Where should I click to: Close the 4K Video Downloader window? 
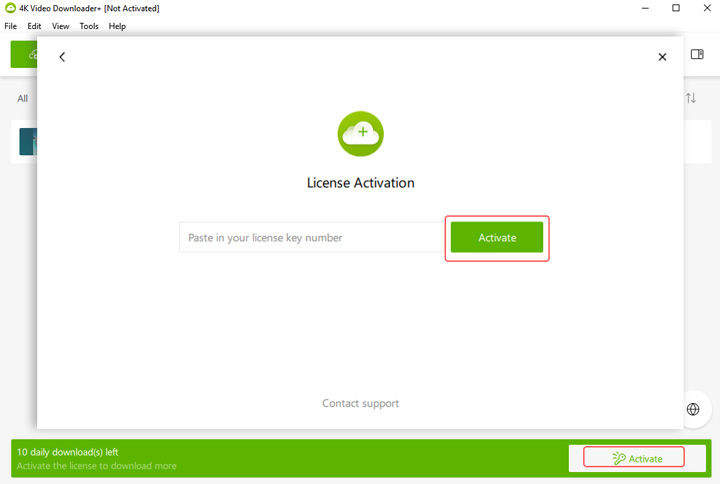coord(707,8)
